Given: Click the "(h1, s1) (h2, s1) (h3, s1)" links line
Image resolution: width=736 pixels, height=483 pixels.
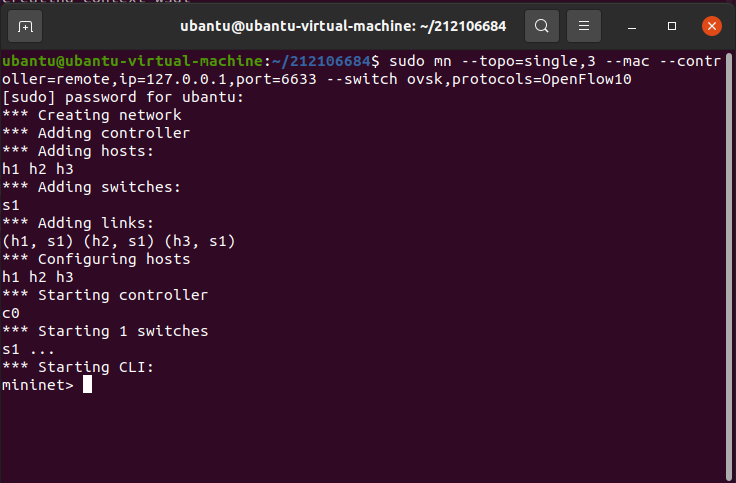Looking at the screenshot, I should 119,241.
